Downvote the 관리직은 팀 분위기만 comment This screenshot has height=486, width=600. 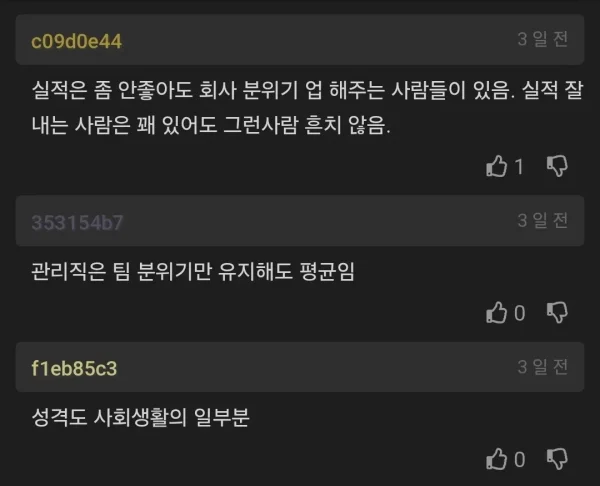point(557,313)
